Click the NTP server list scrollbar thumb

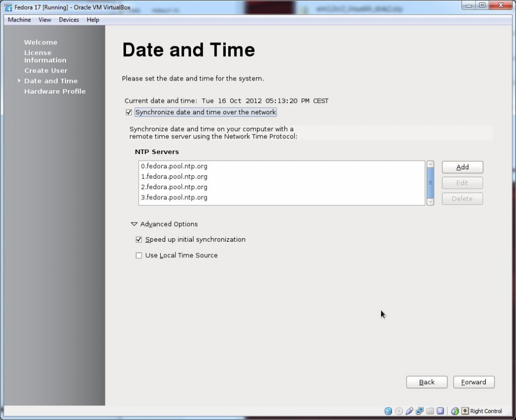(430, 182)
